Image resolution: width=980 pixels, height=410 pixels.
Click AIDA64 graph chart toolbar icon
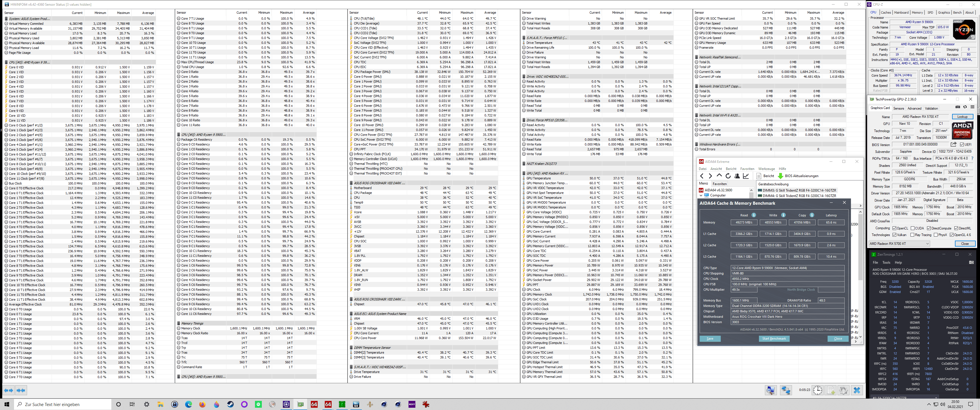click(746, 176)
